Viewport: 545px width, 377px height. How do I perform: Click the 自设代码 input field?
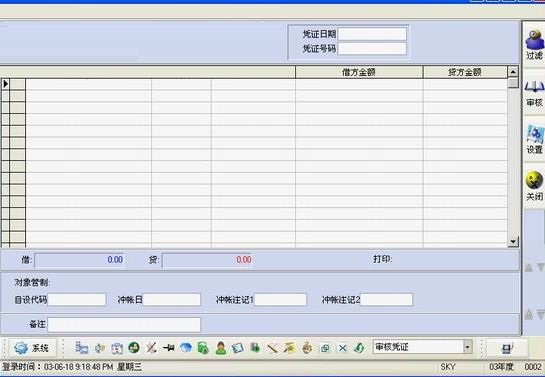point(77,300)
